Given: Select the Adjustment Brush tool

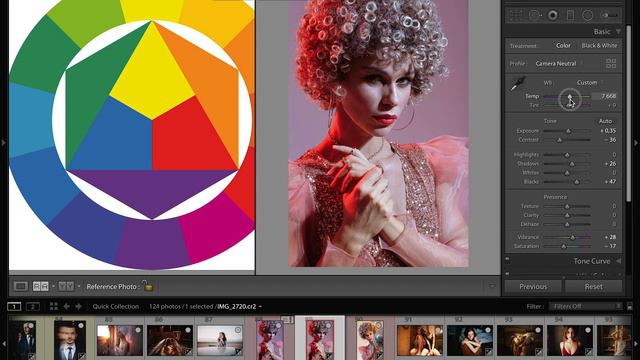Looking at the screenshot, I should pyautogui.click(x=609, y=16).
